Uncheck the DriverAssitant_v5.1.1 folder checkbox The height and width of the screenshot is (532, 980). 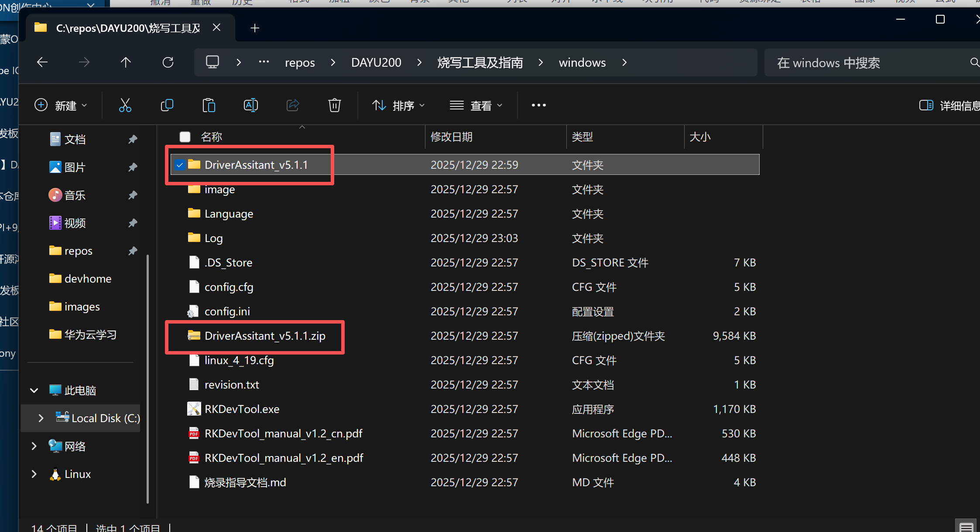point(180,165)
